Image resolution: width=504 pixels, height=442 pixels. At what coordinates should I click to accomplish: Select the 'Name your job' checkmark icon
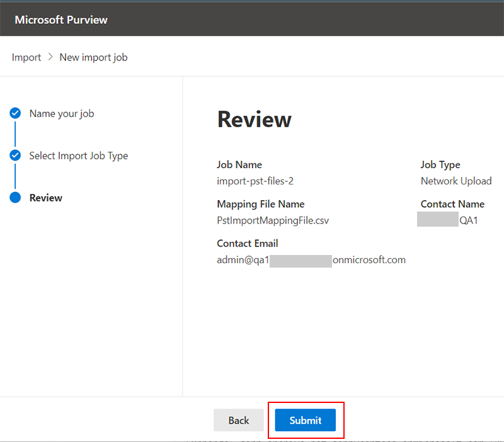pos(15,113)
